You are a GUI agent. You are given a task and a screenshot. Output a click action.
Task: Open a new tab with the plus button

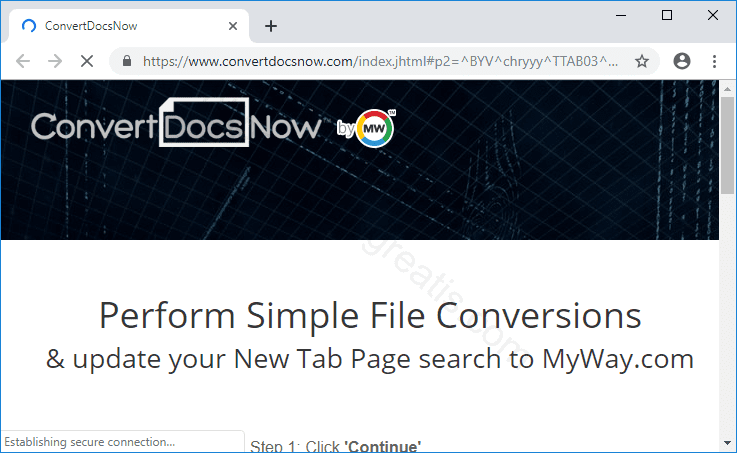tap(271, 26)
